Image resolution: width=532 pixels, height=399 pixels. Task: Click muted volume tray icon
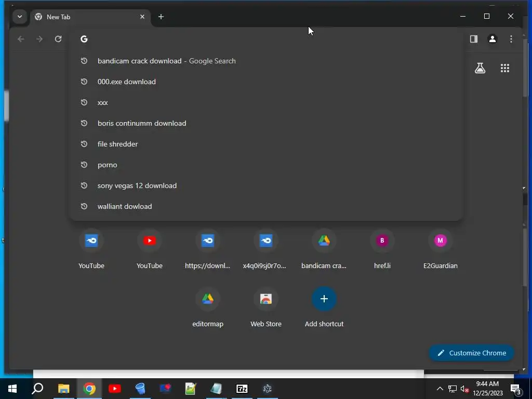(x=465, y=389)
